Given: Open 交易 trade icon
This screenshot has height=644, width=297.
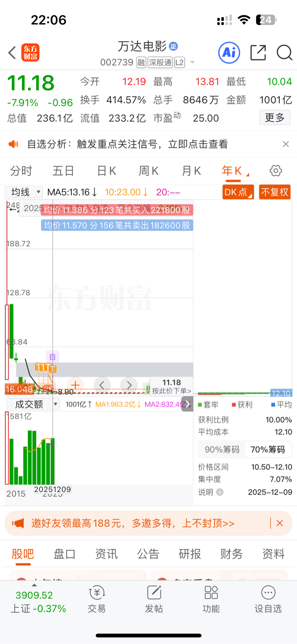Looking at the screenshot, I should pyautogui.click(x=97, y=599).
